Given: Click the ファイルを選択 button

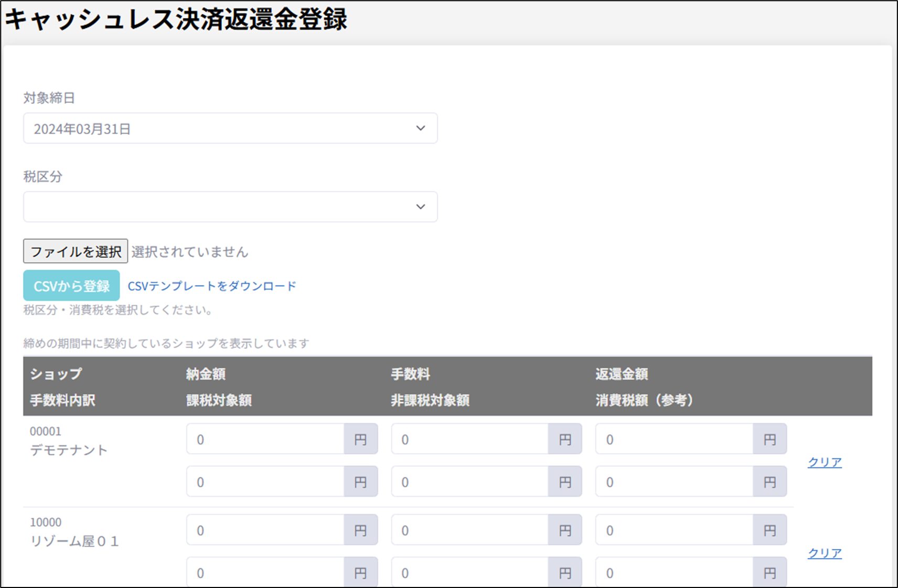Looking at the screenshot, I should (x=76, y=252).
